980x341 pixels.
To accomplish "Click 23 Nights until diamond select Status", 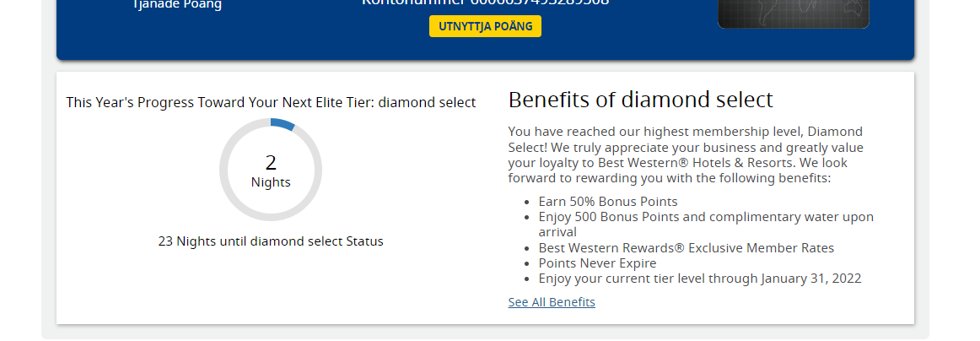I will click(271, 241).
